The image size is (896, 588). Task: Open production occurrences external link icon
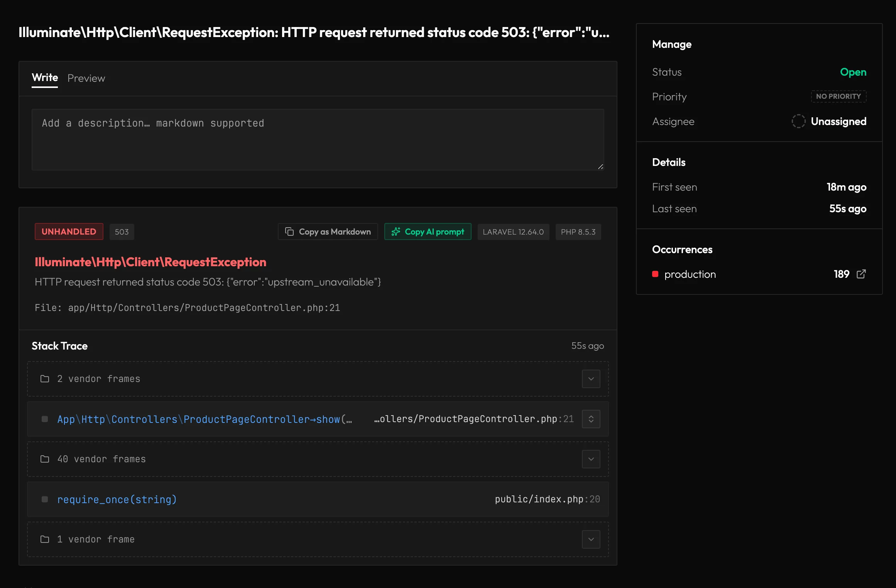[x=861, y=274]
